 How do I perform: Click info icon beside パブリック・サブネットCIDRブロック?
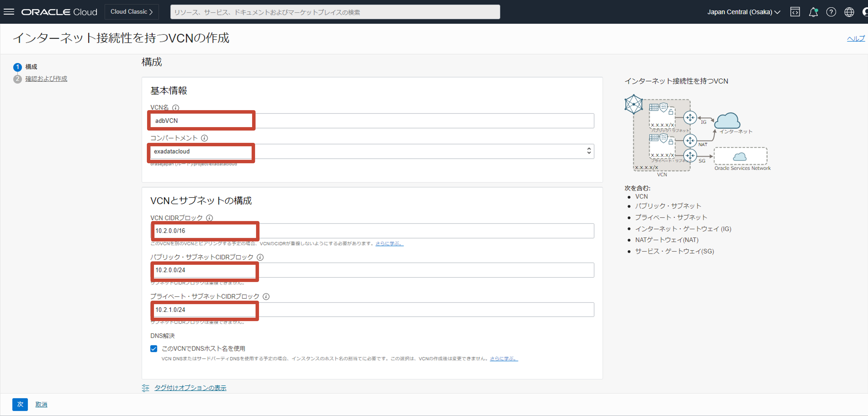point(260,257)
